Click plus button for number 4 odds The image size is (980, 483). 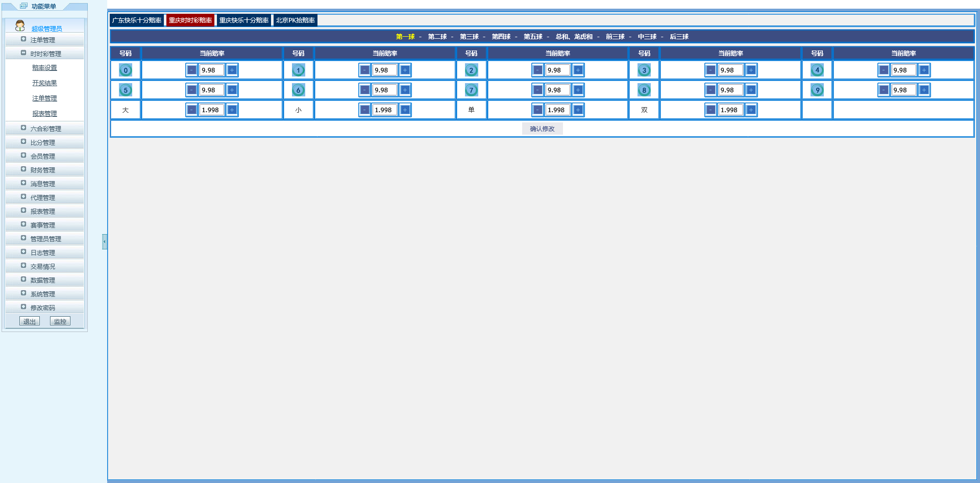(924, 70)
